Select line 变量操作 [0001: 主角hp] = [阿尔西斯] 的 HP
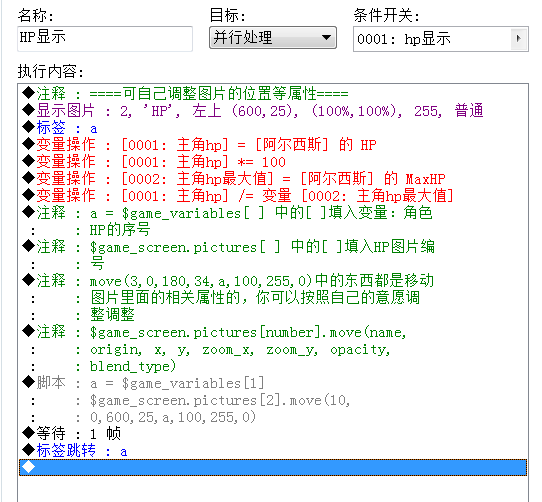The height and width of the screenshot is (502, 542). (273, 145)
